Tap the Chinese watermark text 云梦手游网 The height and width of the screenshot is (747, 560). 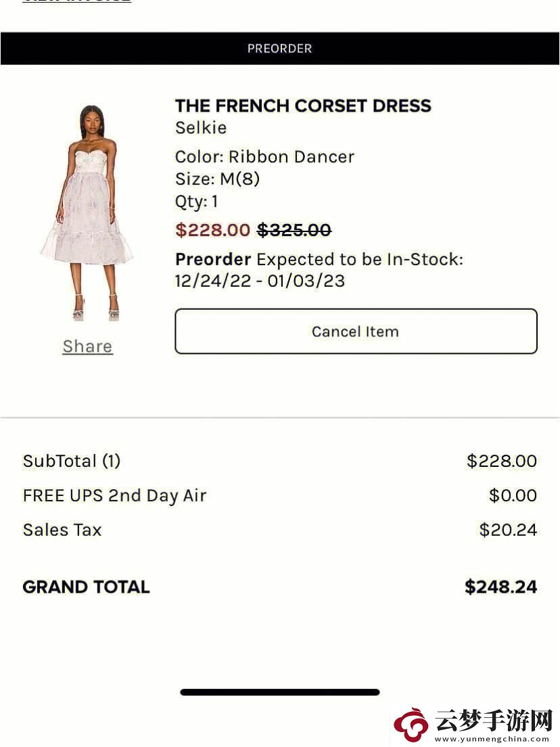coord(494,721)
